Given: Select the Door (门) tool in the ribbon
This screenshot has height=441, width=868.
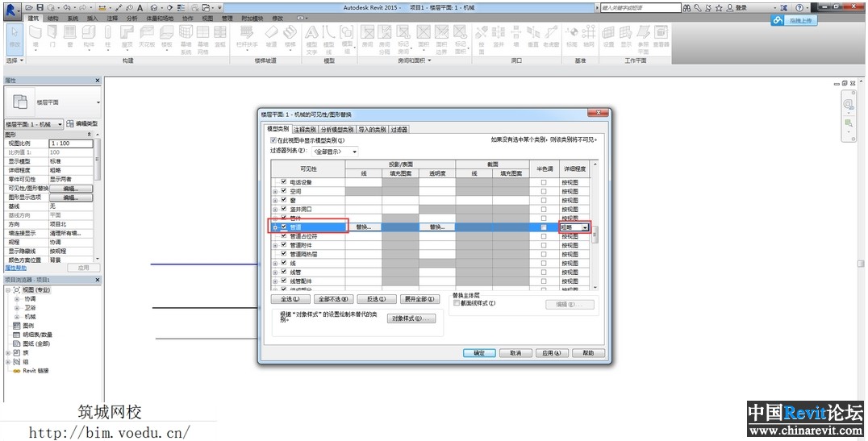Looking at the screenshot, I should 53,38.
